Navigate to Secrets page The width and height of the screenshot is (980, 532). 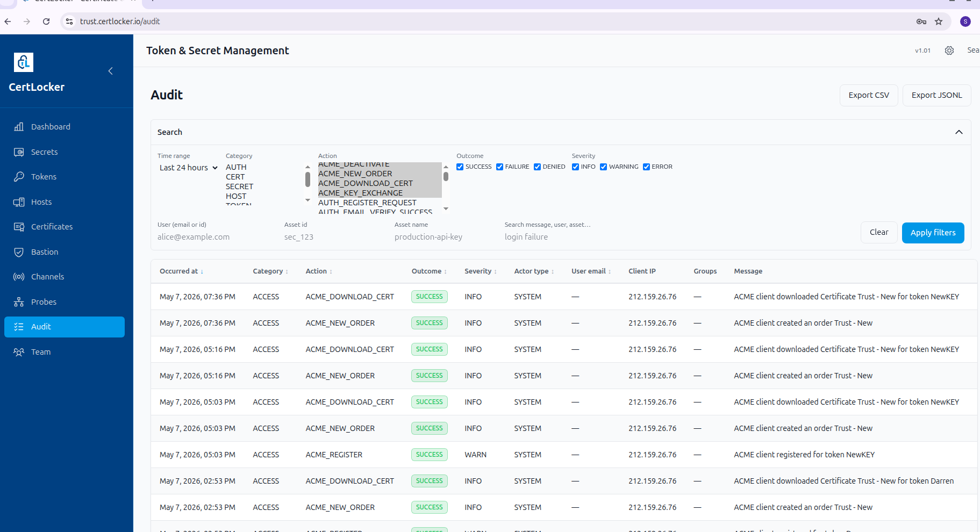[x=65, y=152]
